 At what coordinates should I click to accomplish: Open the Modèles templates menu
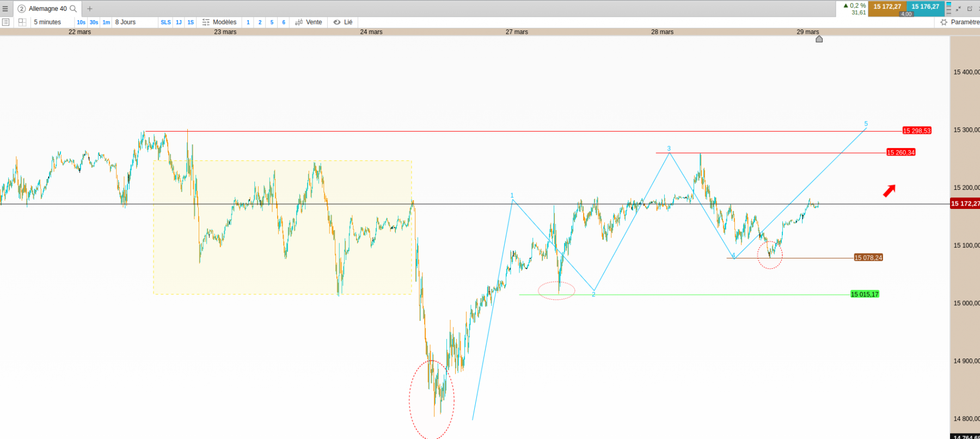click(224, 22)
